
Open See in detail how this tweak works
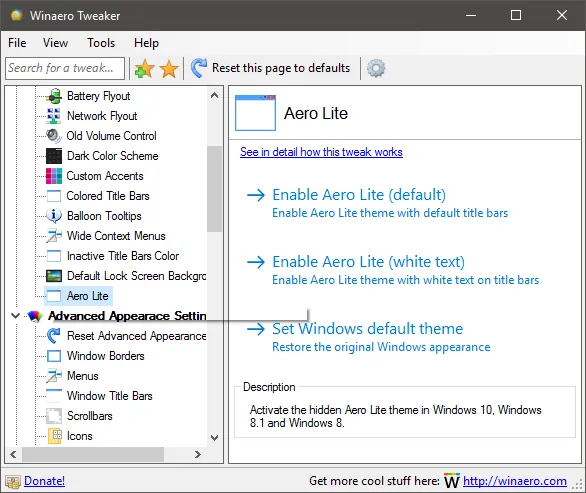321,152
